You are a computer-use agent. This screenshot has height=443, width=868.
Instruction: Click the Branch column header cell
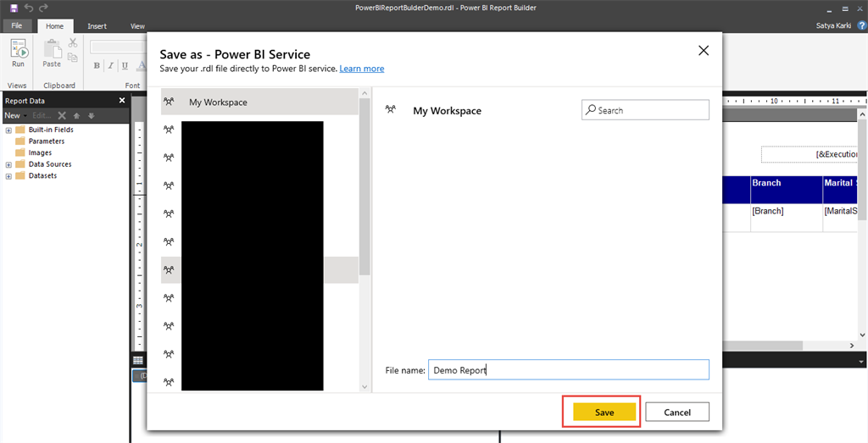(787, 190)
